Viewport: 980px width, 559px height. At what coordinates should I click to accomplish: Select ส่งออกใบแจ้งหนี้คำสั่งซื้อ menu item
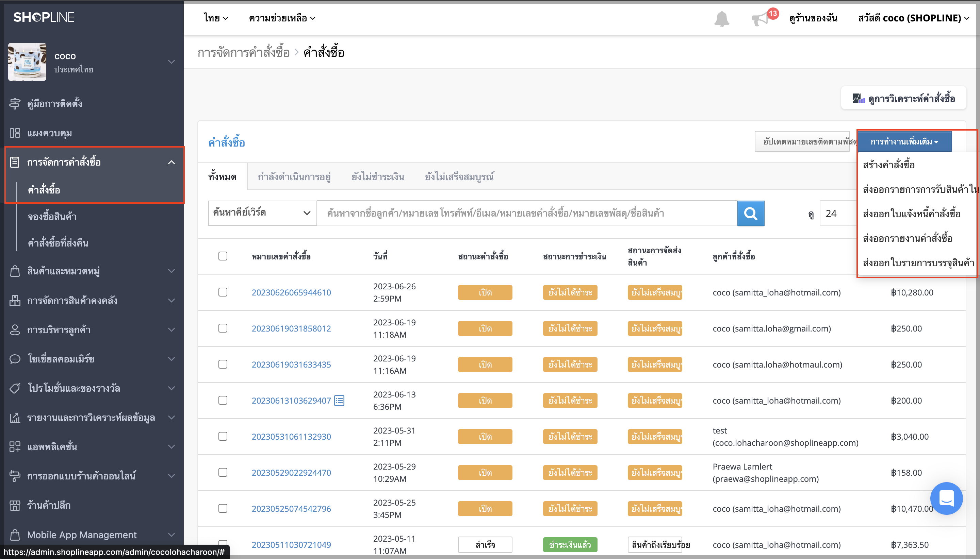tap(911, 214)
